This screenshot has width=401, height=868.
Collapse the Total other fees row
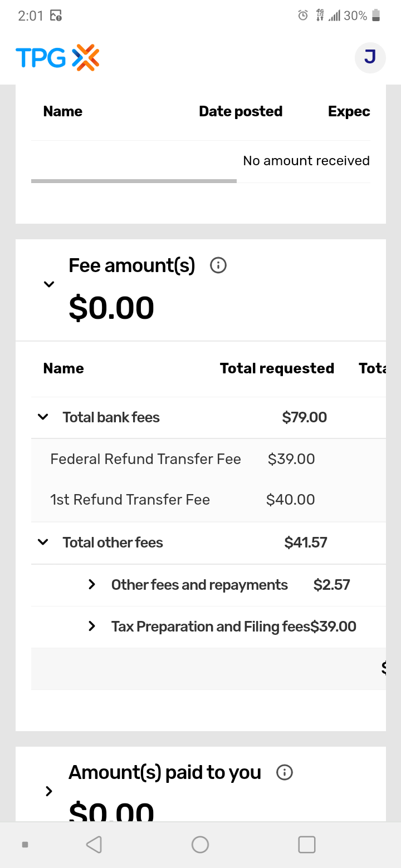pos(43,542)
